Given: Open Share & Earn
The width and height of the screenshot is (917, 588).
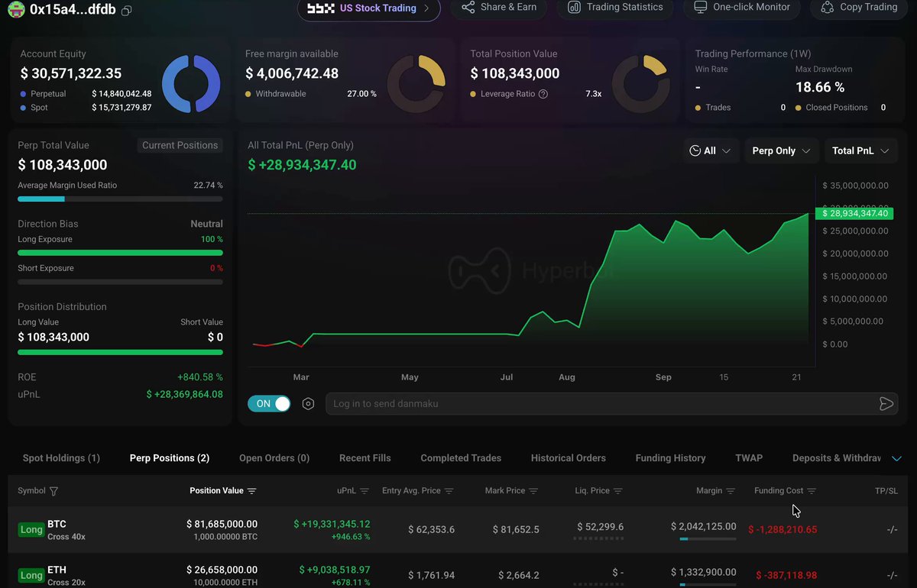Looking at the screenshot, I should pos(499,8).
